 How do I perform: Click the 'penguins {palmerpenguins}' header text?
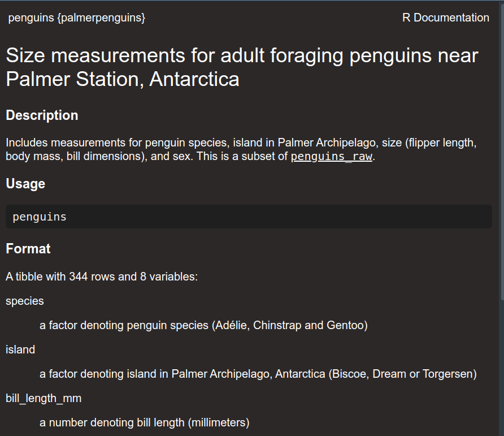click(77, 18)
